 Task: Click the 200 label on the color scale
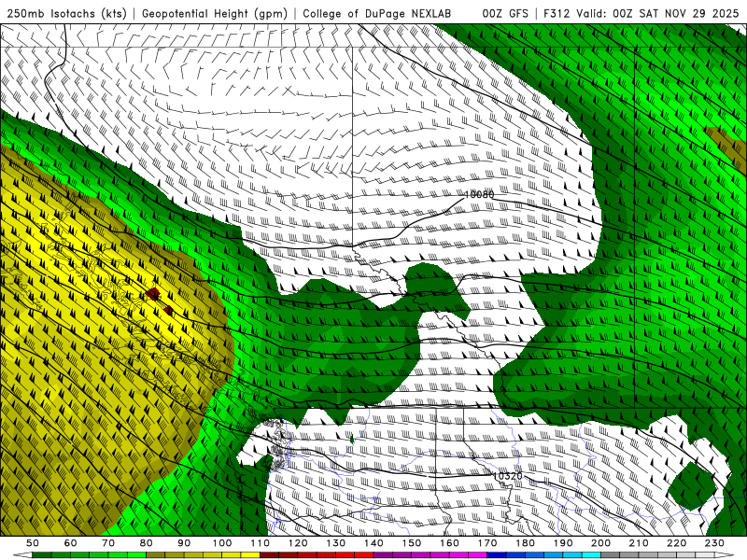[600, 543]
